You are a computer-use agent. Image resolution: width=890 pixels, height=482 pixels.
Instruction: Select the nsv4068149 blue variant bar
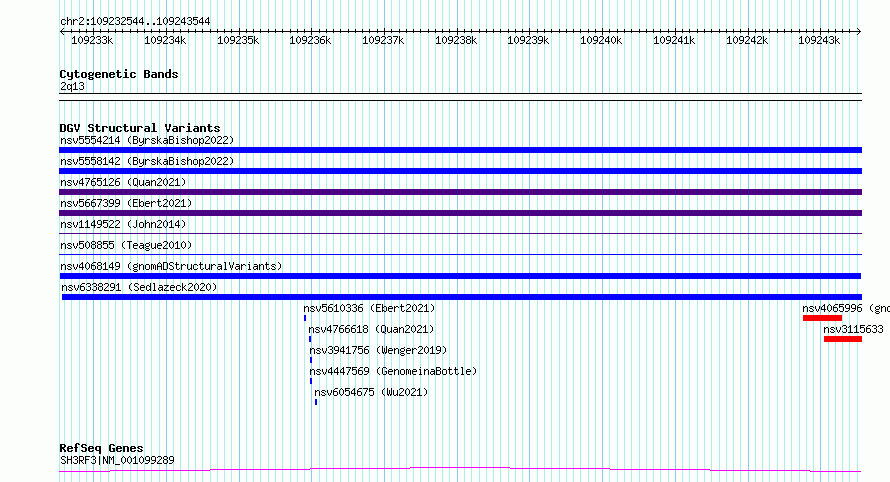[x=460, y=276]
